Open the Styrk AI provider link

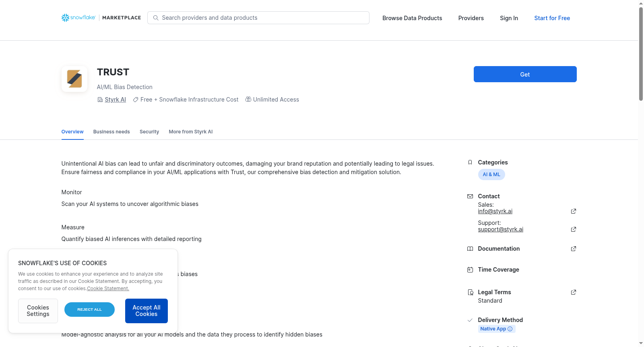116,100
